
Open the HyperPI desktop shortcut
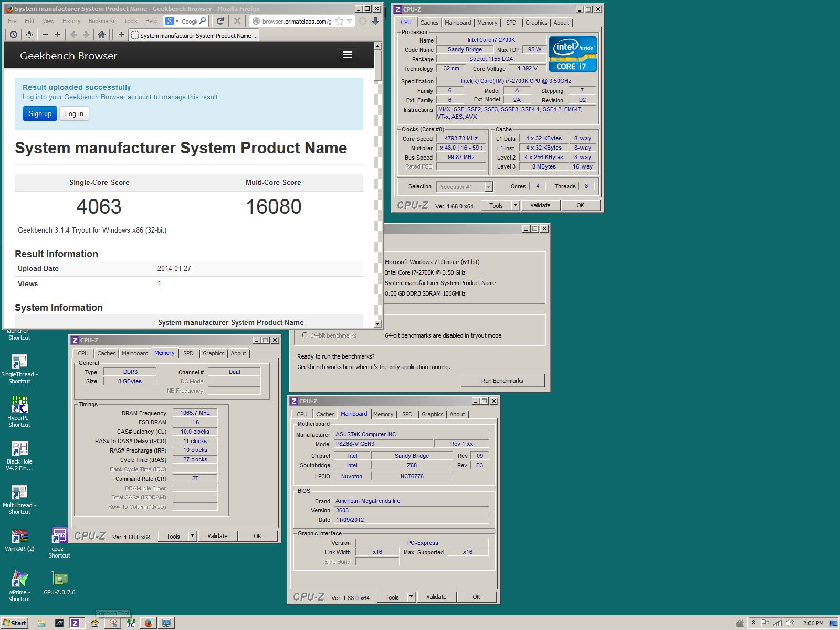click(19, 412)
